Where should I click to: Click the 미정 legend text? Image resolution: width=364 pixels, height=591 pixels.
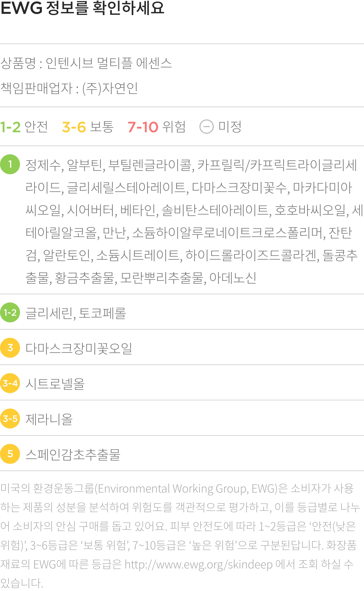230,127
